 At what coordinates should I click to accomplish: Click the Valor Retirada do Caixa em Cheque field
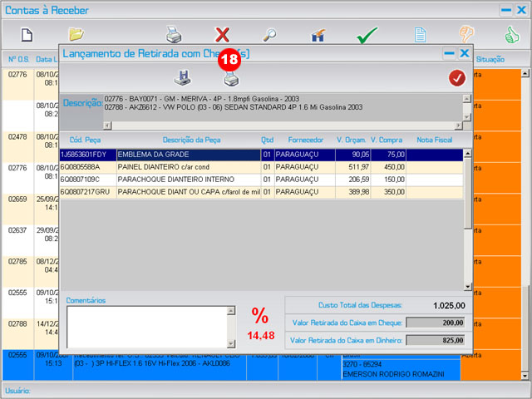(436, 323)
